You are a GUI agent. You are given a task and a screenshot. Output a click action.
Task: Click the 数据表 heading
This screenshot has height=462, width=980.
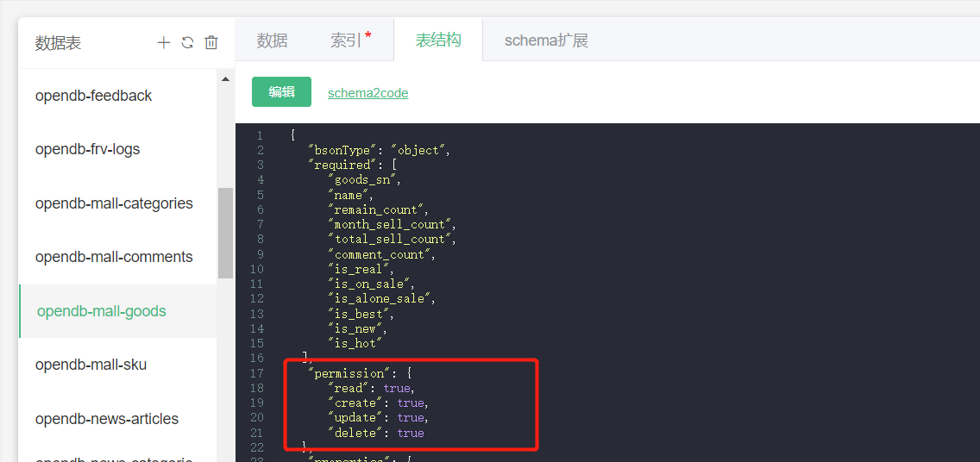coord(58,42)
